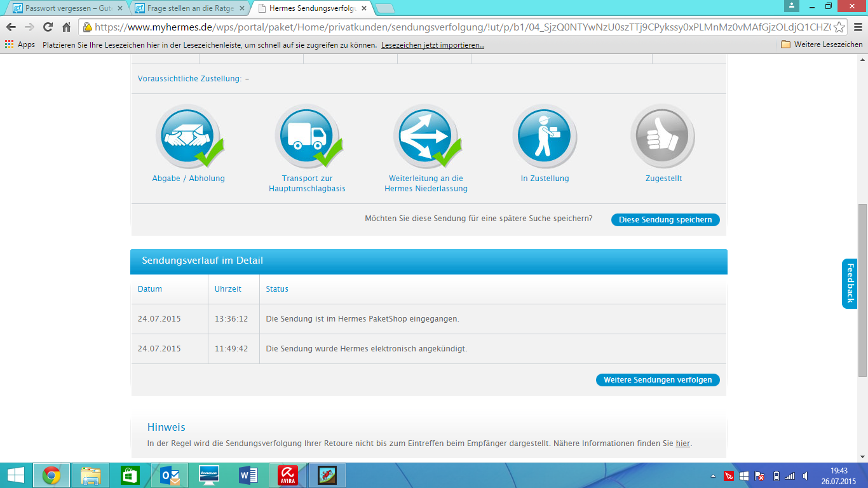The height and width of the screenshot is (488, 868).
Task: Click the Transport zur Hauptumschlagbasis truck icon
Action: point(307,136)
